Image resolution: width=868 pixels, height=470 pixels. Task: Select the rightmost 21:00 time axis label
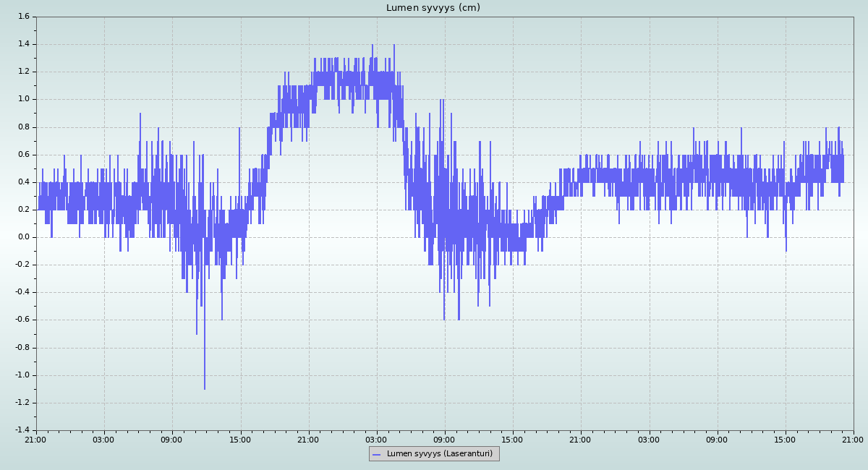click(853, 439)
